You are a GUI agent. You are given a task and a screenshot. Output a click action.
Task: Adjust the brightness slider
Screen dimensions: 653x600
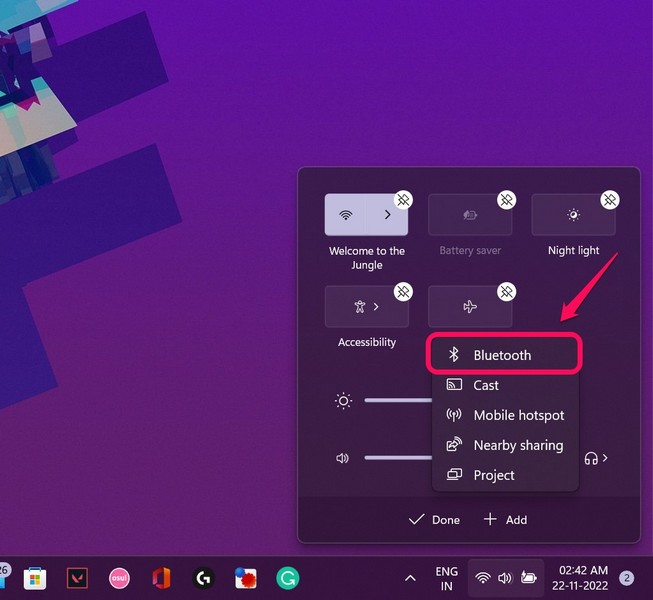pos(398,401)
